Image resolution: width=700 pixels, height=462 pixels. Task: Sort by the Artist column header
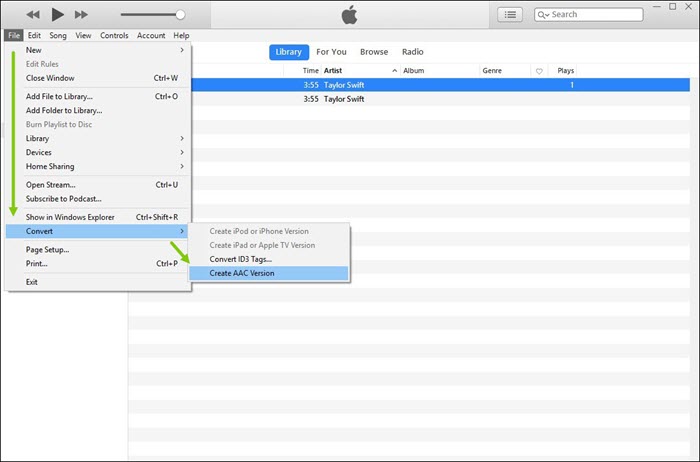(333, 71)
